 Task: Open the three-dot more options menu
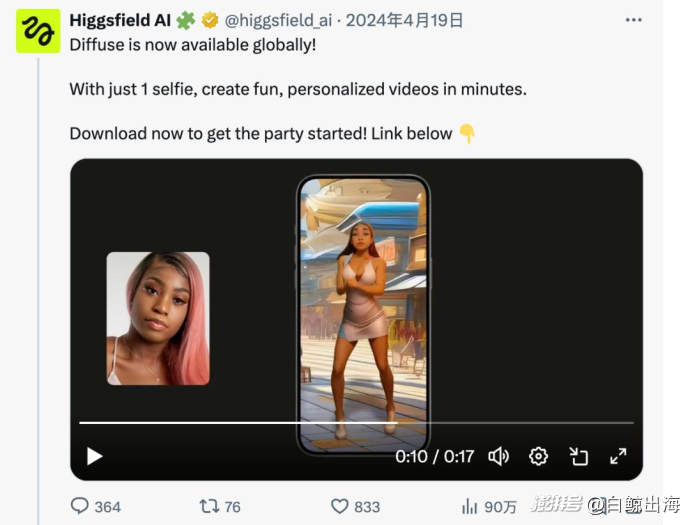[x=633, y=19]
